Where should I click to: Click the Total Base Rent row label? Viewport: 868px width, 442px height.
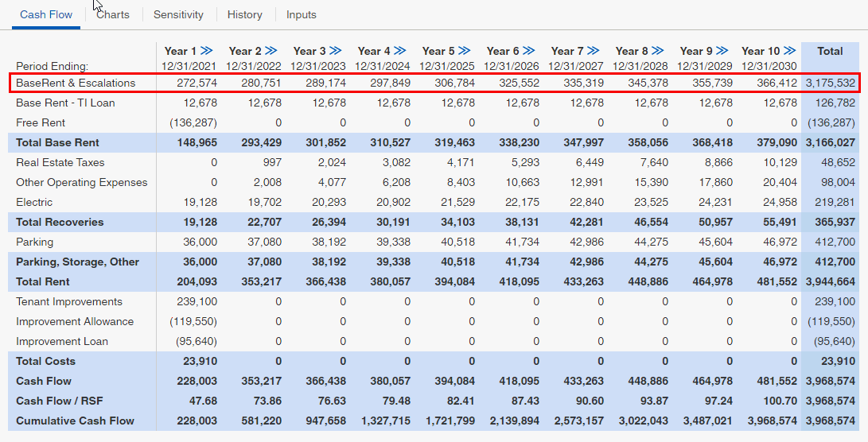[x=58, y=142]
